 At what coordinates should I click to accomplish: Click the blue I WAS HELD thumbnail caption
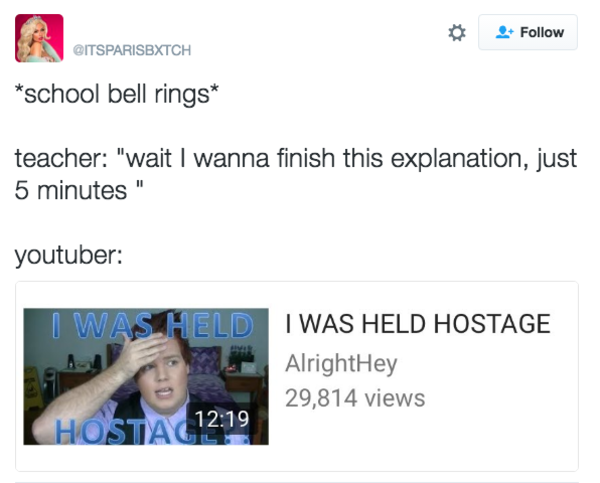click(153, 325)
